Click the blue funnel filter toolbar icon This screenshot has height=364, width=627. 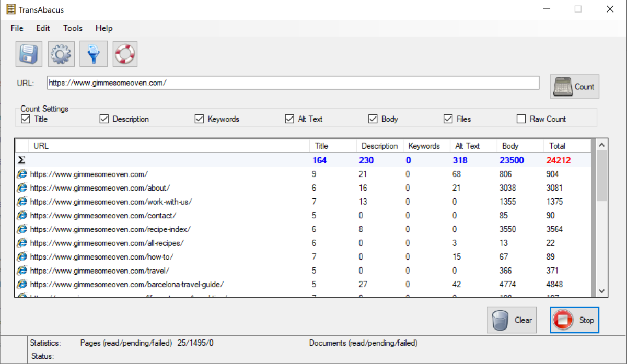tap(94, 54)
